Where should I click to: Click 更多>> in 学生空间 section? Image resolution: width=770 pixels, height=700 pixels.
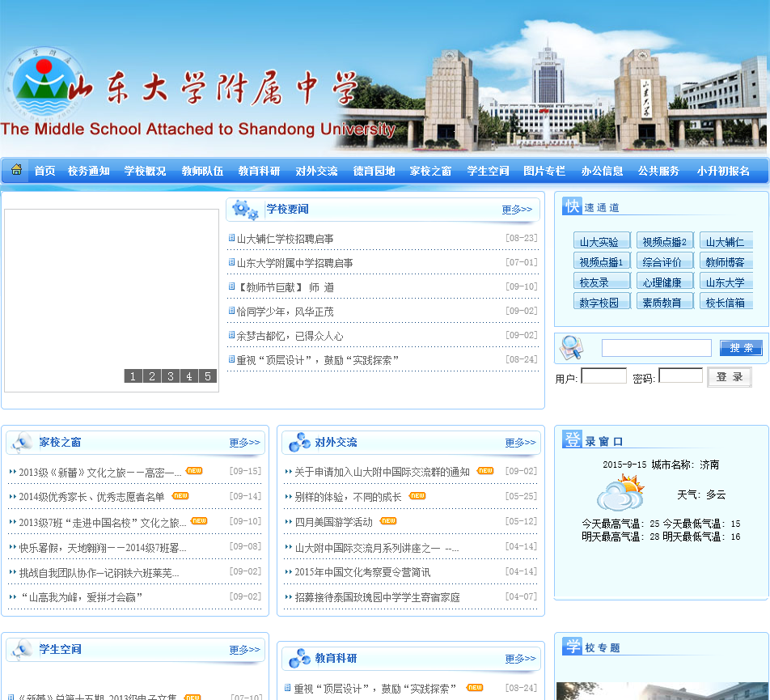(244, 650)
